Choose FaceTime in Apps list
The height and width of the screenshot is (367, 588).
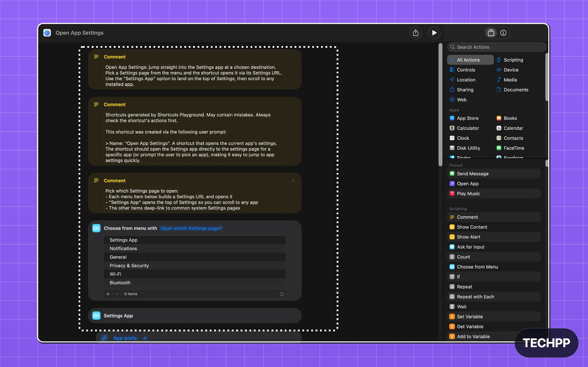pos(510,148)
